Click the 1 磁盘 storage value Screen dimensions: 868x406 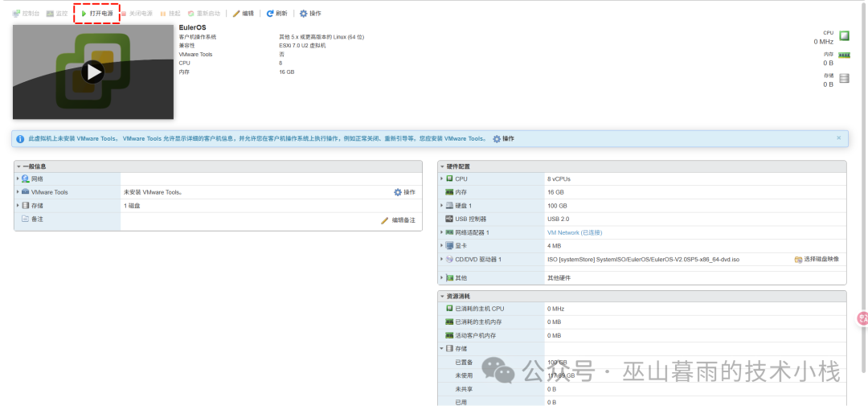(x=132, y=206)
